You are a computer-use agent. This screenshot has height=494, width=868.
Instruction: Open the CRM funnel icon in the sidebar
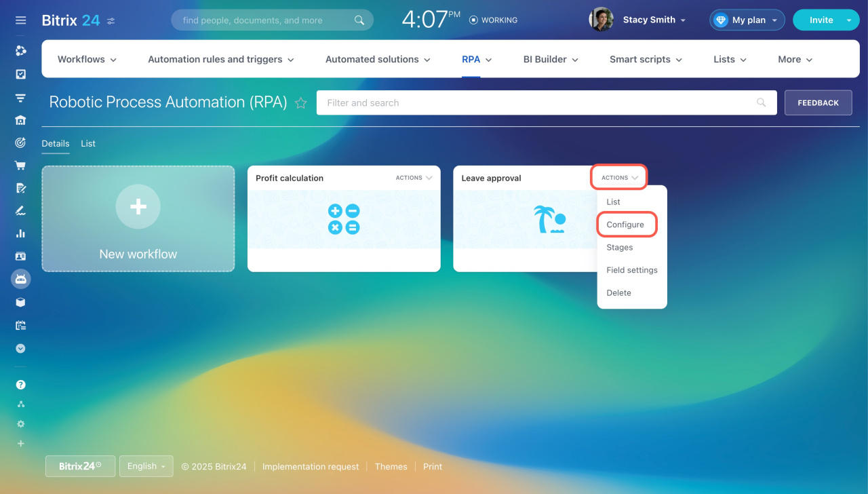pos(20,98)
